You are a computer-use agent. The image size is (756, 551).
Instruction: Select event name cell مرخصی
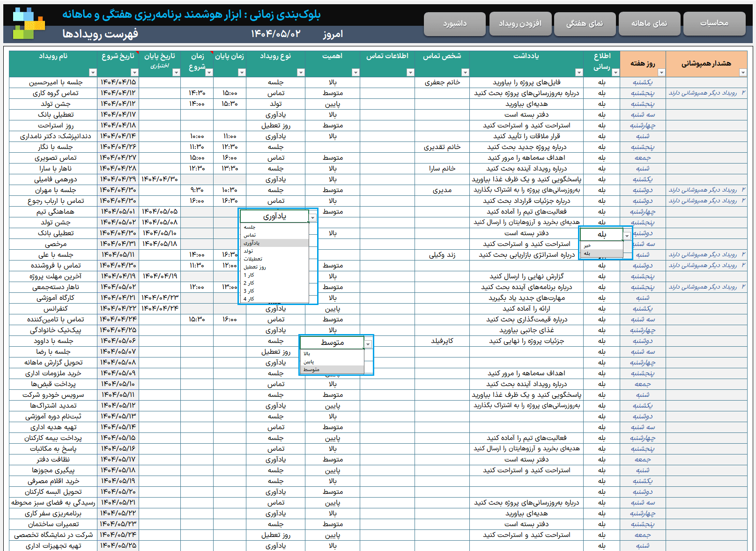[x=53, y=244]
